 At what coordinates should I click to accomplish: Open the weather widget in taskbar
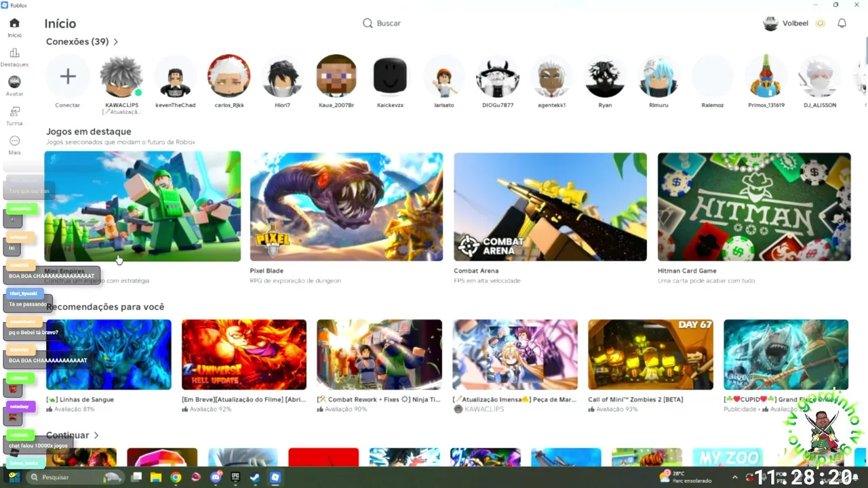pos(685,477)
